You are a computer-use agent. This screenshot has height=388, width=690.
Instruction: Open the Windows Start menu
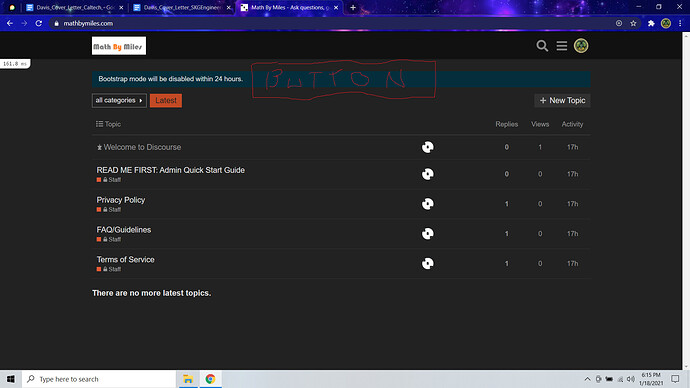[x=11, y=379]
